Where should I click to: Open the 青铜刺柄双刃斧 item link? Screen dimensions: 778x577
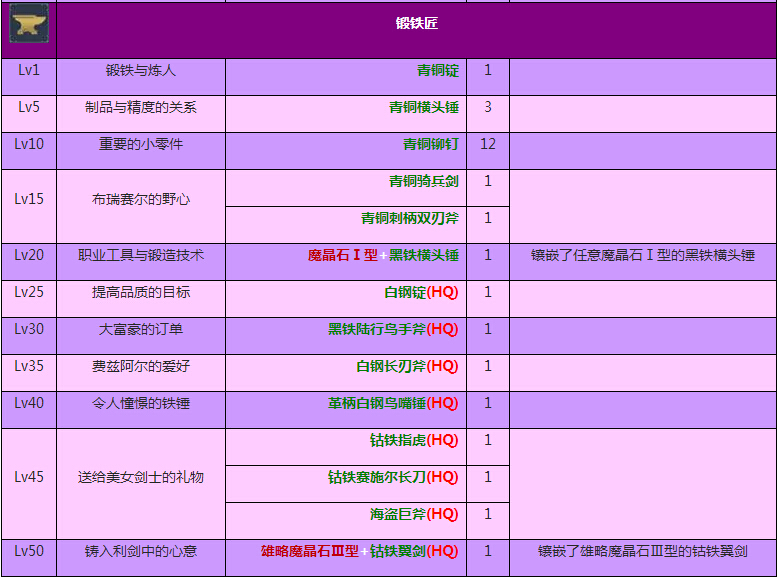(410, 218)
